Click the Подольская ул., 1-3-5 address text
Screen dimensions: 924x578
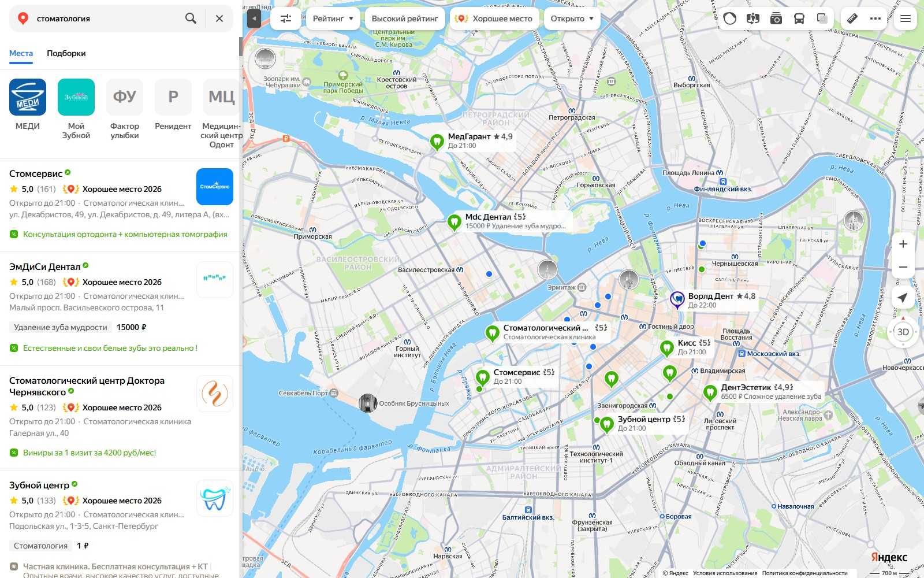click(84, 526)
